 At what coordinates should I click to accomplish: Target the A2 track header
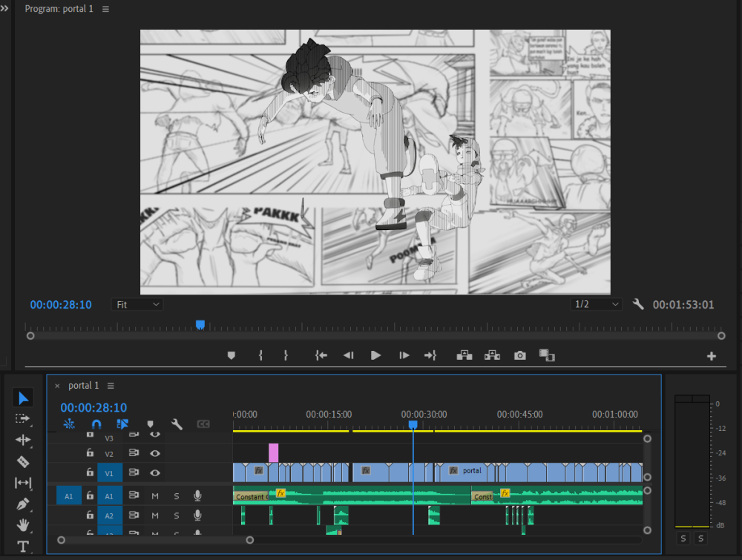tap(109, 515)
